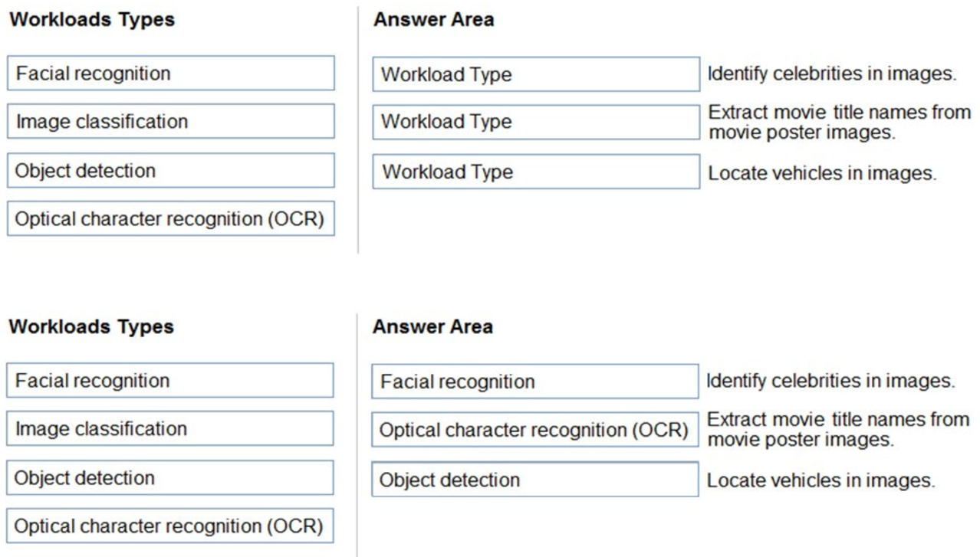Click filled Facial recognition answer beside "Identify celebrities"
The height and width of the screenshot is (557, 980).
click(535, 382)
